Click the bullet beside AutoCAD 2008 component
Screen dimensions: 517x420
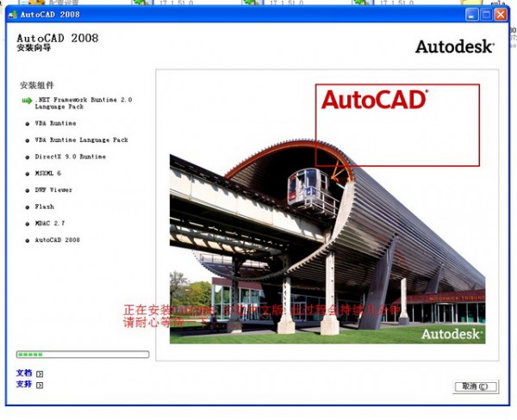click(x=28, y=240)
